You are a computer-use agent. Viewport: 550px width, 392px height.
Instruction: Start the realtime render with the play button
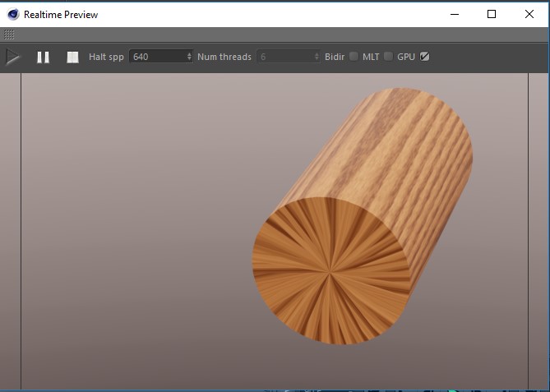pyautogui.click(x=13, y=57)
